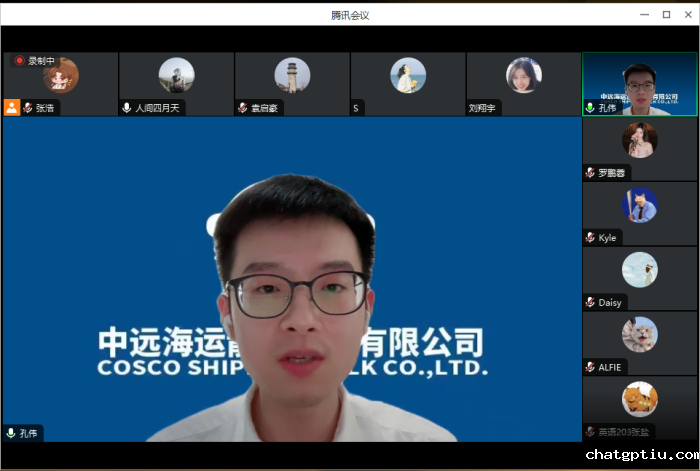The width and height of the screenshot is (700, 471).
Task: Click the orange host icon beside 张浩
Action: click(12, 108)
